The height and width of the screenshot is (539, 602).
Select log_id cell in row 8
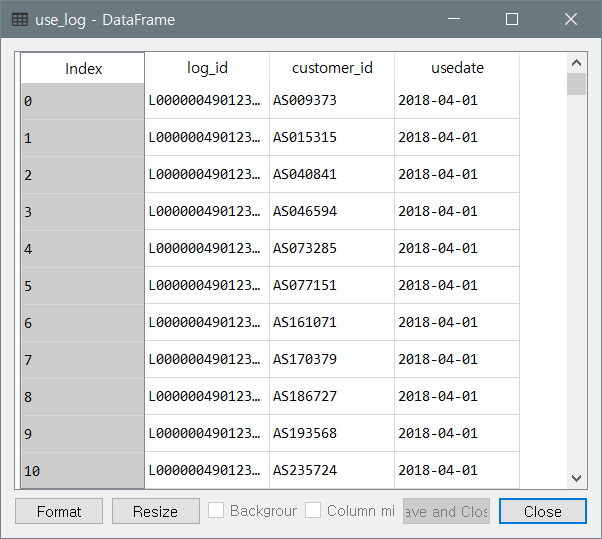point(207,396)
